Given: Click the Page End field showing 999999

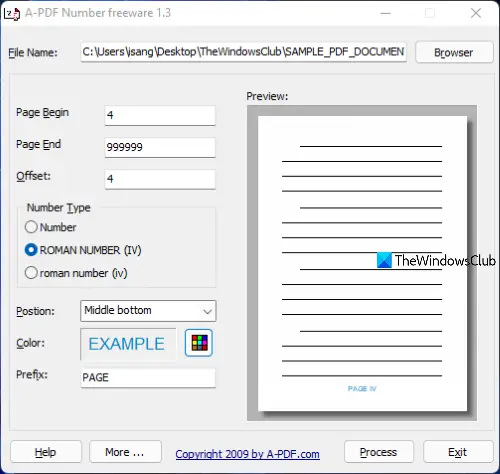Looking at the screenshot, I should [160, 147].
